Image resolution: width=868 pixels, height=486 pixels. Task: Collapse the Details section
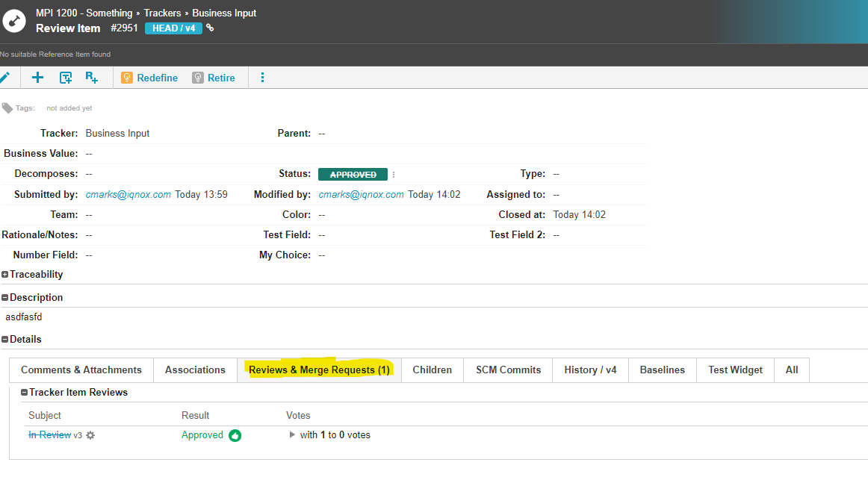pyautogui.click(x=5, y=340)
